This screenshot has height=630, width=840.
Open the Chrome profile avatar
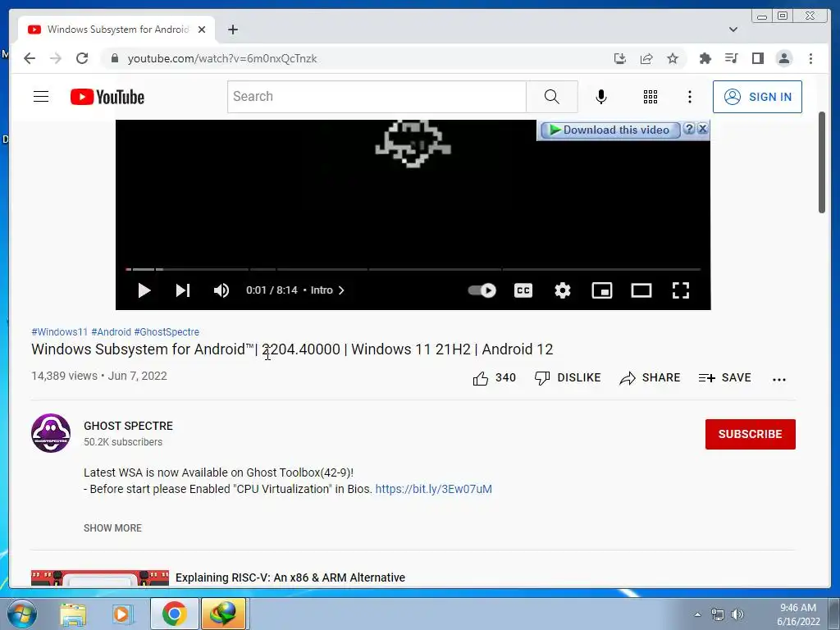tap(783, 58)
